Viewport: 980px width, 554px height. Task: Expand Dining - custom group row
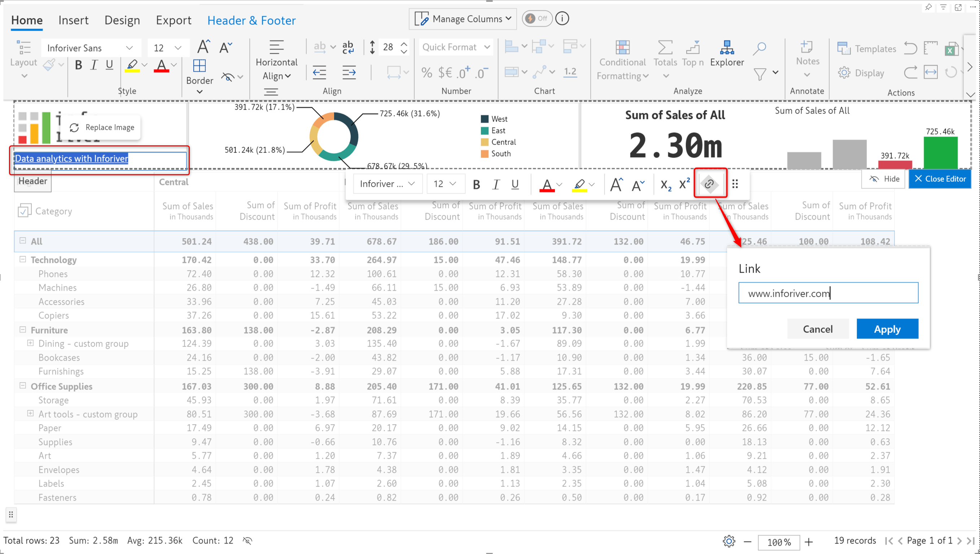coord(30,343)
